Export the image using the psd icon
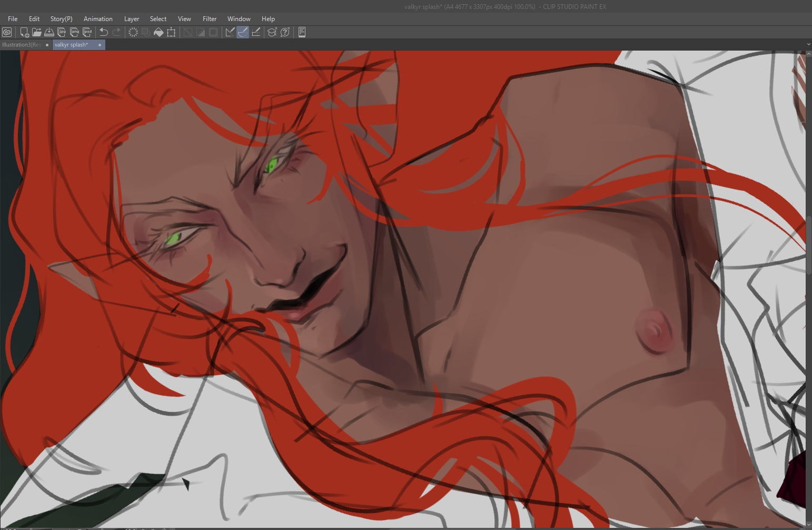Image resolution: width=812 pixels, height=530 pixels. [87, 32]
